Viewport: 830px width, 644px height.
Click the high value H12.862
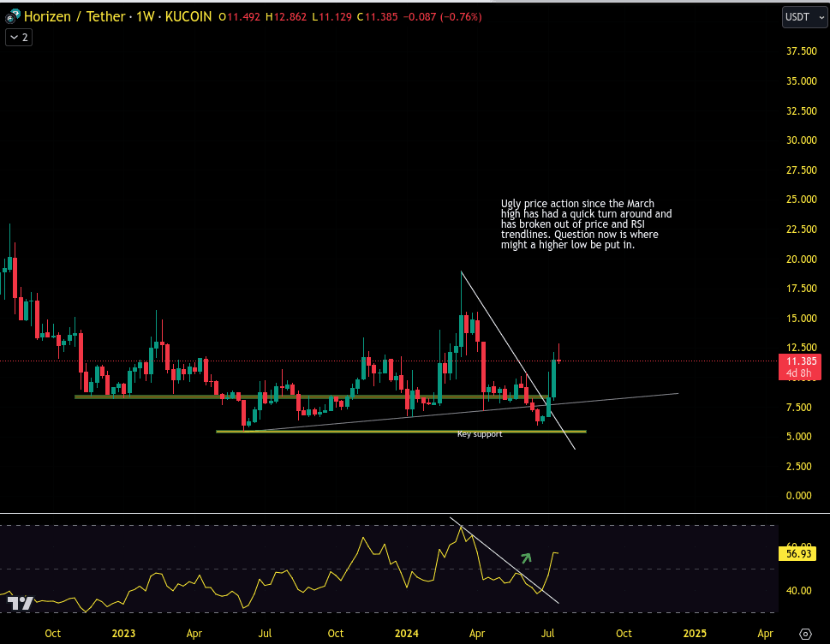point(286,17)
